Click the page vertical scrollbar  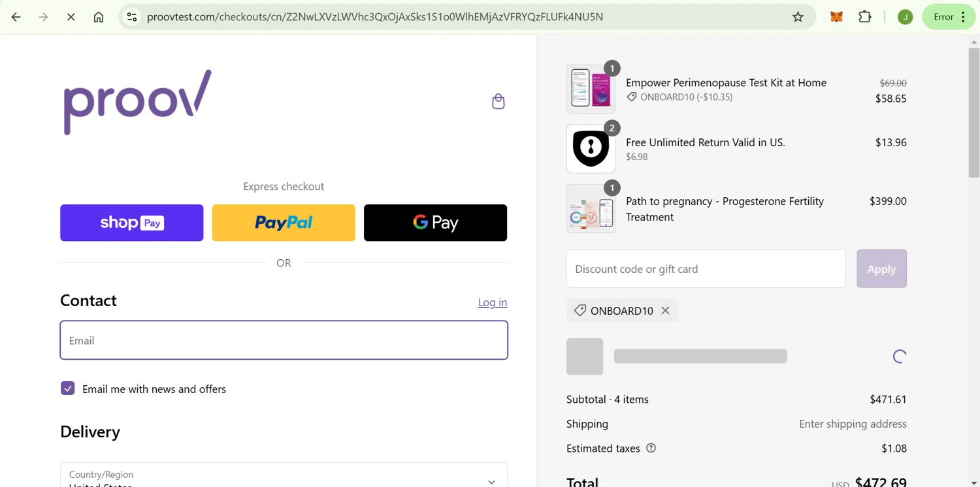pos(974,113)
